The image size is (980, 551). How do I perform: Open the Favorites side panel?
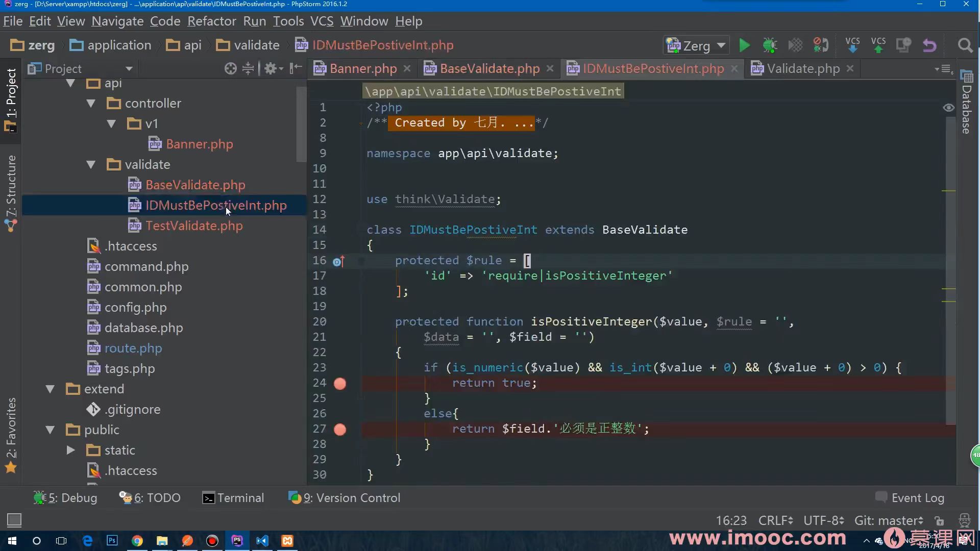pos(11,435)
